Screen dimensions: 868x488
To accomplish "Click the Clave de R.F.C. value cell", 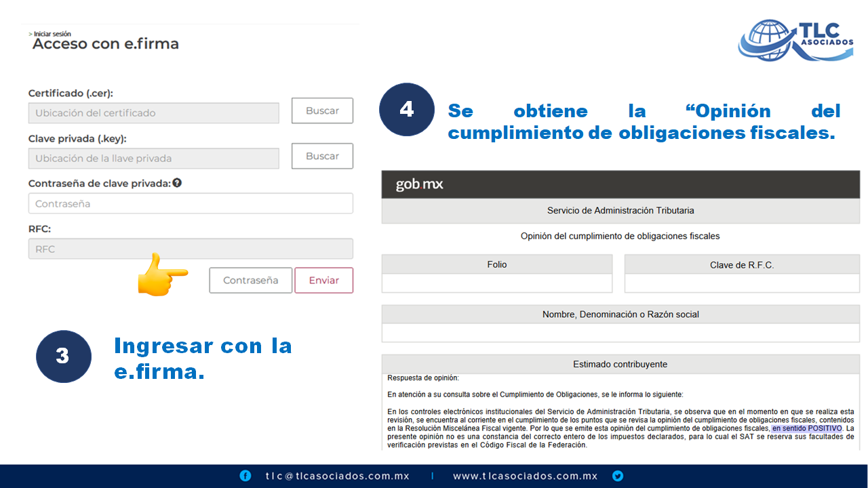I will pos(742,283).
